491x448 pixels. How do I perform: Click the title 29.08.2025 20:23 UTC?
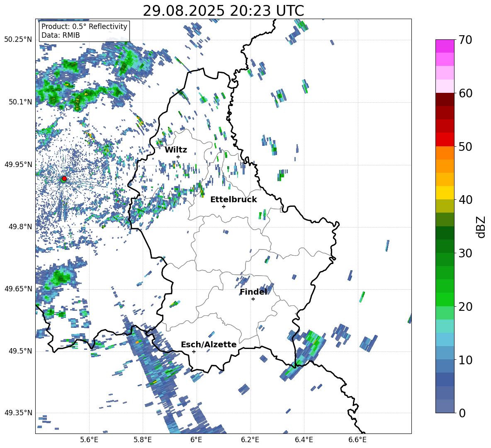point(223,11)
